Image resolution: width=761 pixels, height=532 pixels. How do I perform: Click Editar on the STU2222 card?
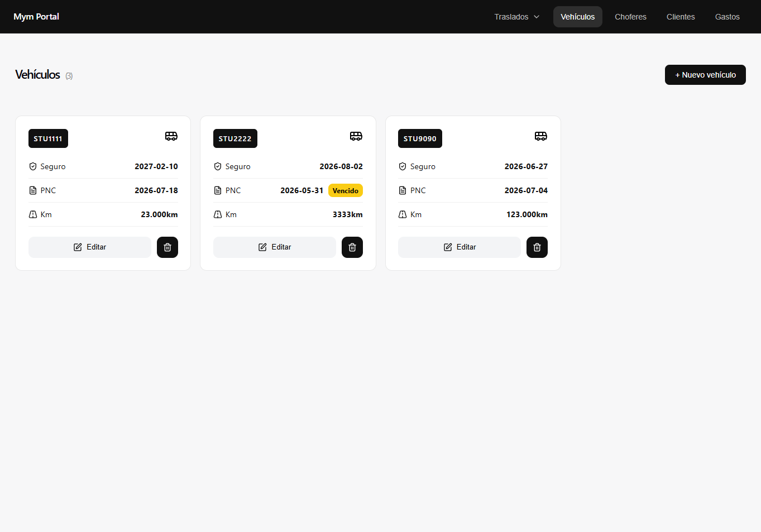click(x=275, y=247)
